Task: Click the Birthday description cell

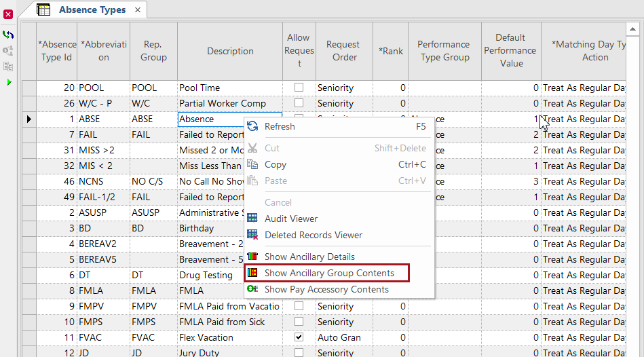Action: (x=210, y=229)
